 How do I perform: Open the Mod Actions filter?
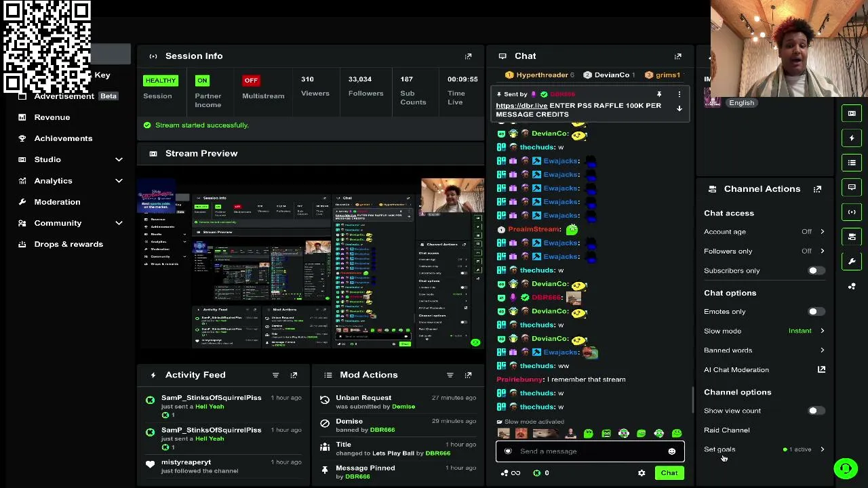(x=450, y=375)
